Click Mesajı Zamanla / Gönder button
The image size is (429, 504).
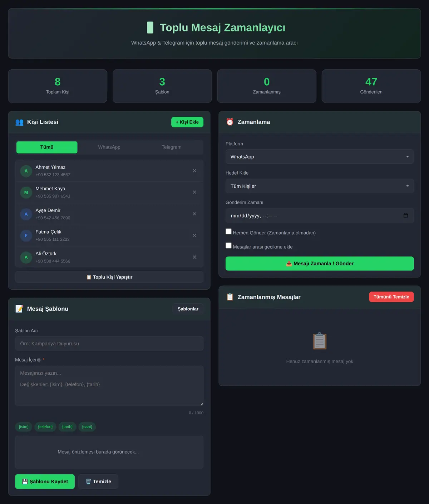pos(320,264)
